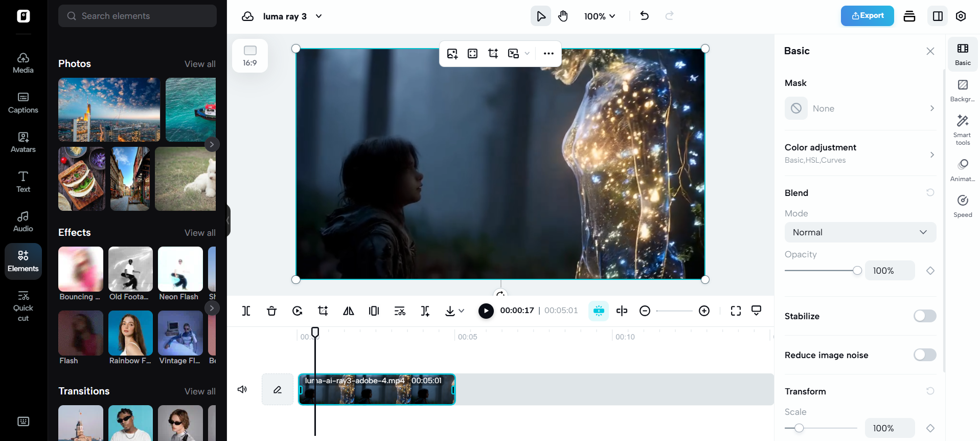Enter fullscreen preview

(x=736, y=311)
